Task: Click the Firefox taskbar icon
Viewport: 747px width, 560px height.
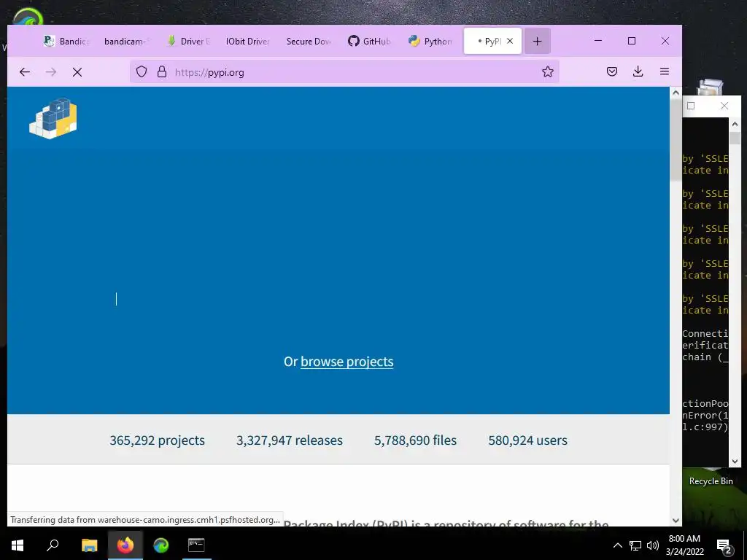Action: (x=125, y=545)
